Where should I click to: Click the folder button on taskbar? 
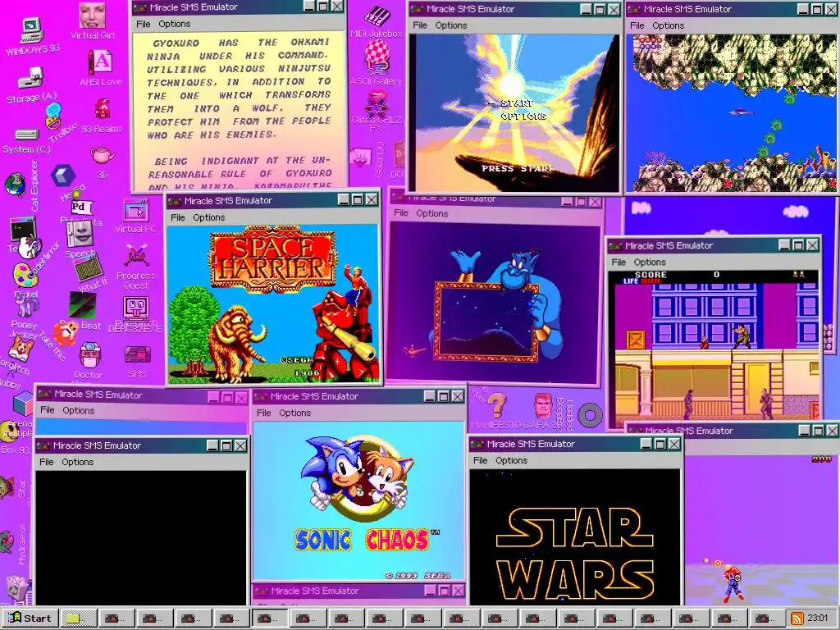(80, 619)
